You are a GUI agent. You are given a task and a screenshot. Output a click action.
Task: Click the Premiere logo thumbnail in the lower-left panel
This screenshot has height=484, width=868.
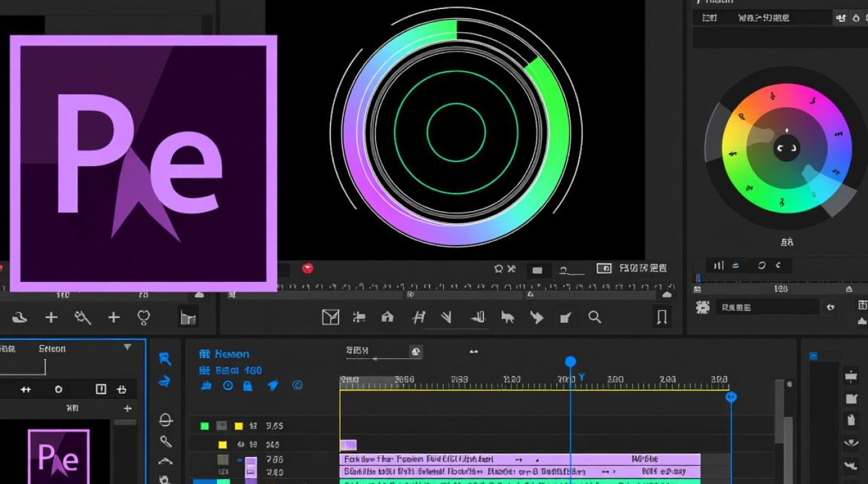pyautogui.click(x=59, y=456)
